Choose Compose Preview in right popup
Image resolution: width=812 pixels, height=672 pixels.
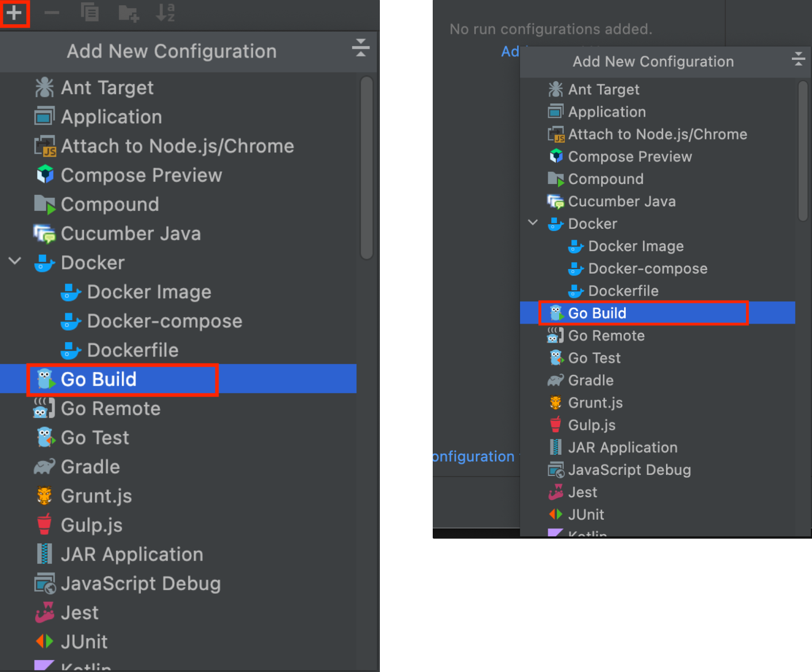click(657, 157)
